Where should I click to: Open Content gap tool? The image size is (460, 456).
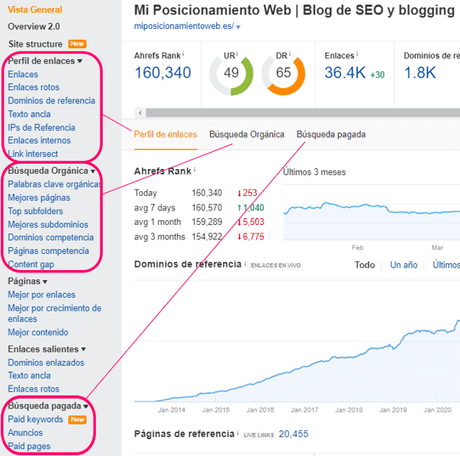click(x=31, y=264)
